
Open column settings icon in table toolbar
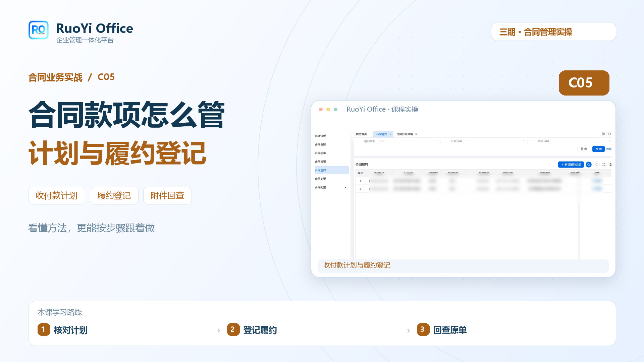[610, 165]
